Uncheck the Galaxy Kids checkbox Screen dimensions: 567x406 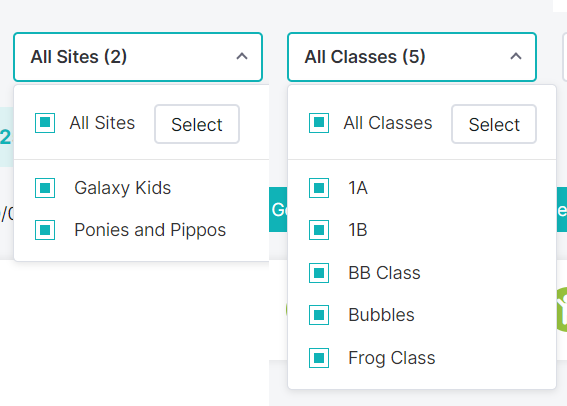click(45, 188)
